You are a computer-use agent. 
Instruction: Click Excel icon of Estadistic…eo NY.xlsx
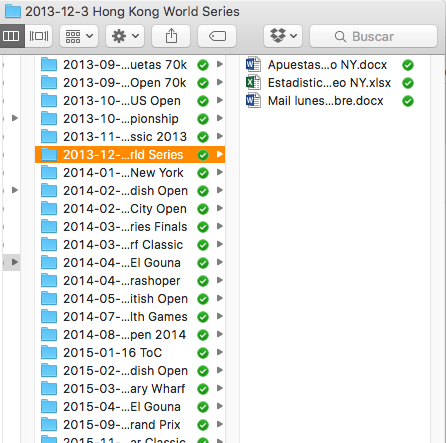[253, 82]
